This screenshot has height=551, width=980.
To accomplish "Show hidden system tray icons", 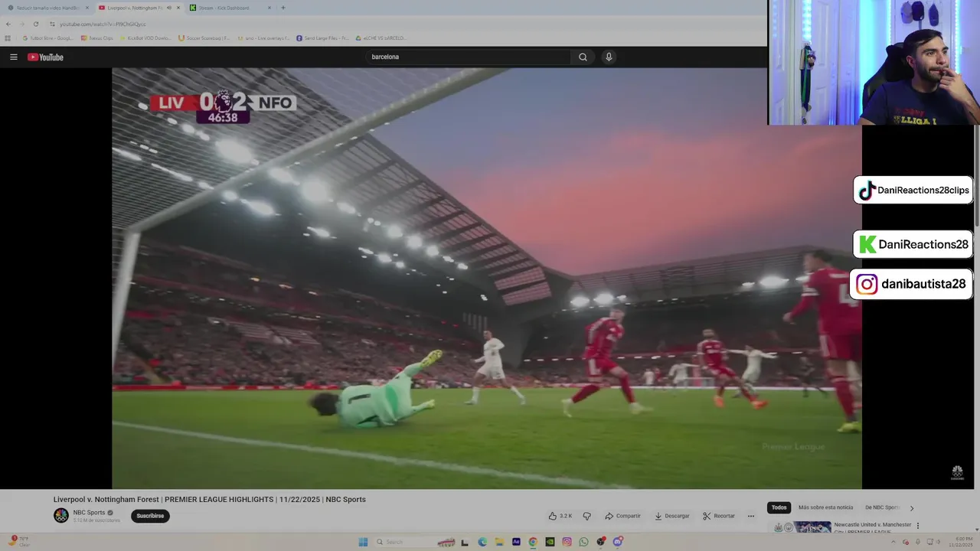I will coord(893,542).
